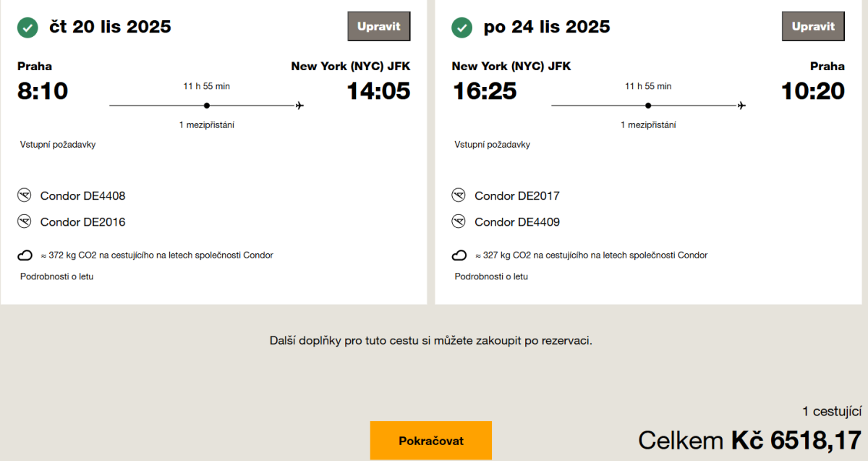The height and width of the screenshot is (461, 868).
Task: Click the green checkmark for 24 lis 2025
Action: click(461, 28)
